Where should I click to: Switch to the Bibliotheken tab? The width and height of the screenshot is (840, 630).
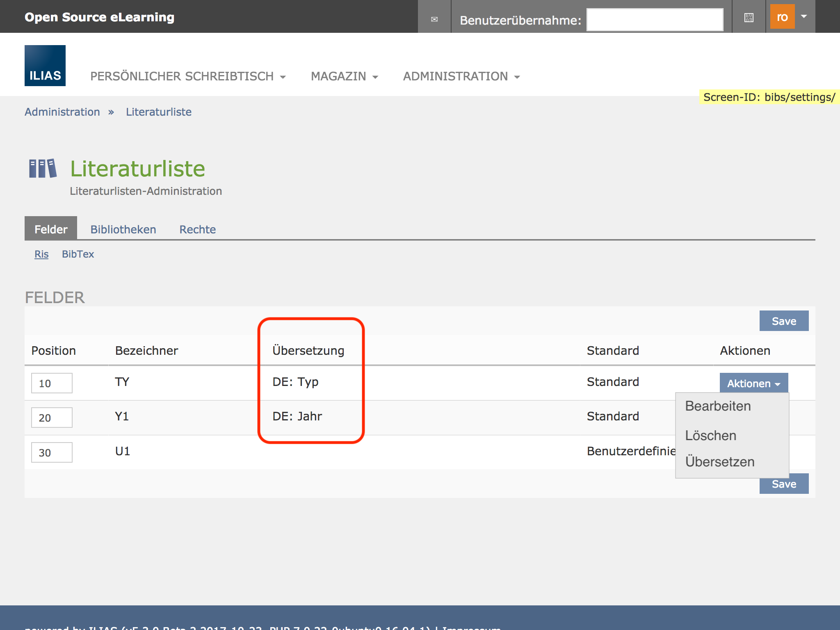click(x=123, y=229)
